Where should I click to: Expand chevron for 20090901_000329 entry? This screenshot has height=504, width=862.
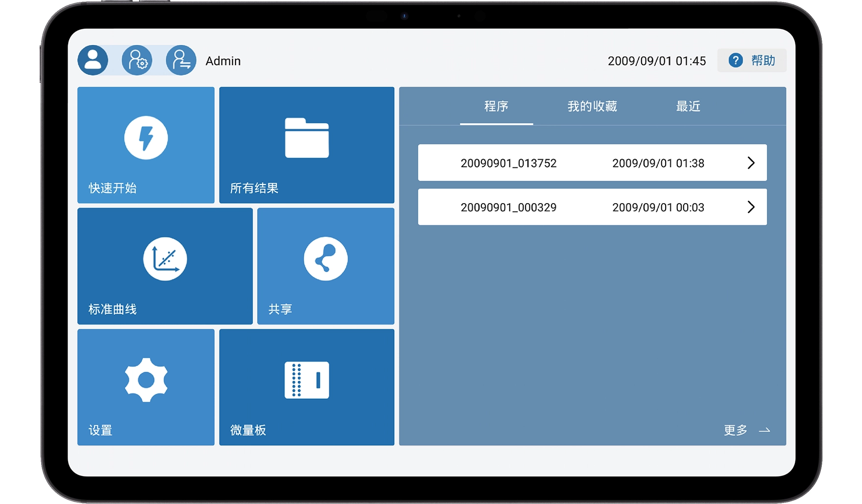(751, 207)
